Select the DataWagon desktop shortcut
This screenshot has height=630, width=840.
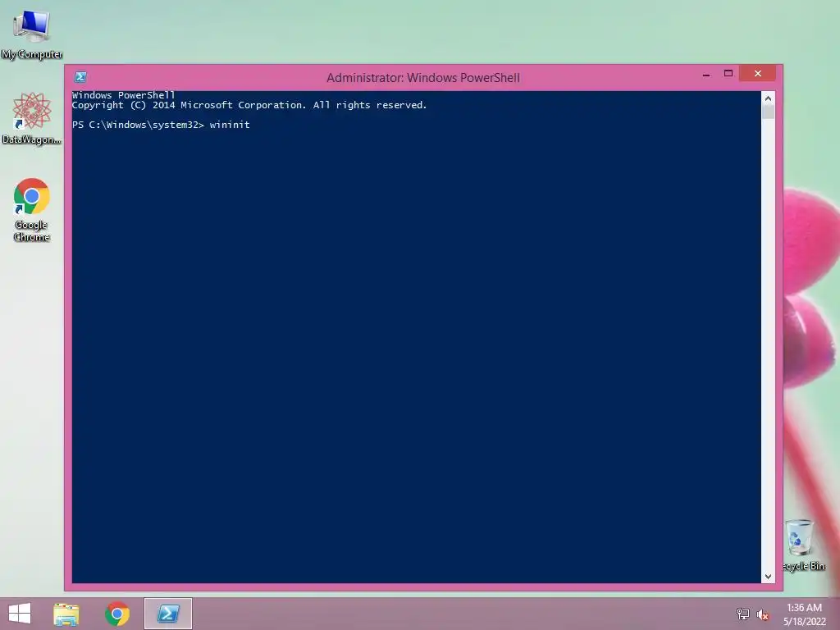(32, 118)
